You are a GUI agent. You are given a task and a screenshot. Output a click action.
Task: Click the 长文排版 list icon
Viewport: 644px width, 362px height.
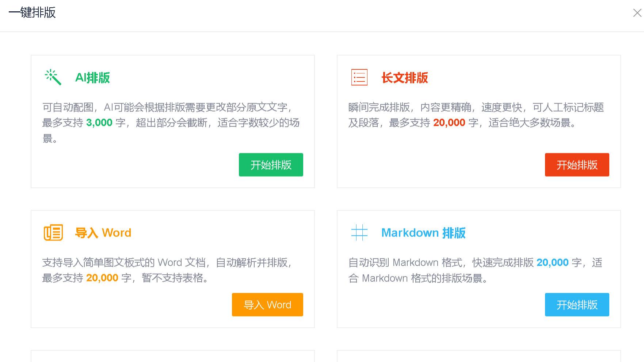click(x=359, y=77)
